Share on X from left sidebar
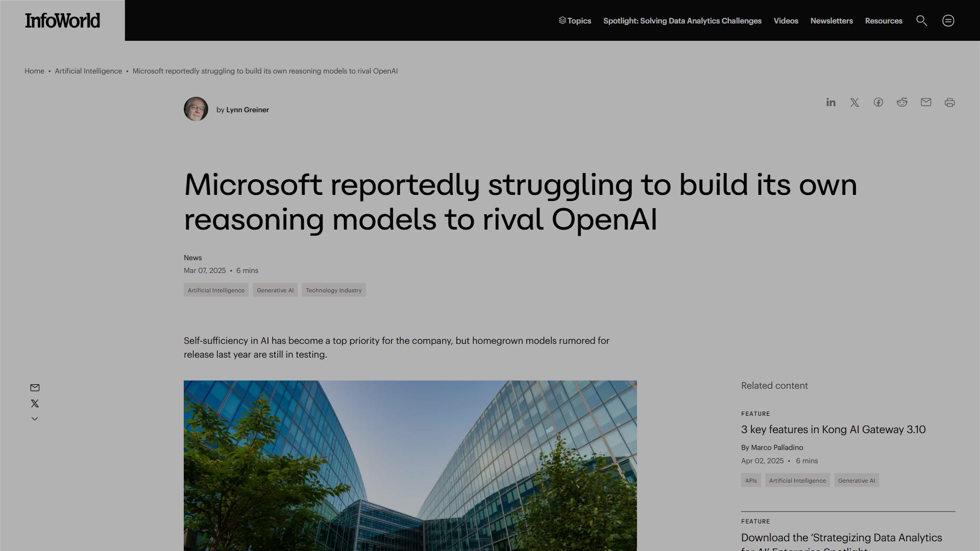 click(35, 404)
